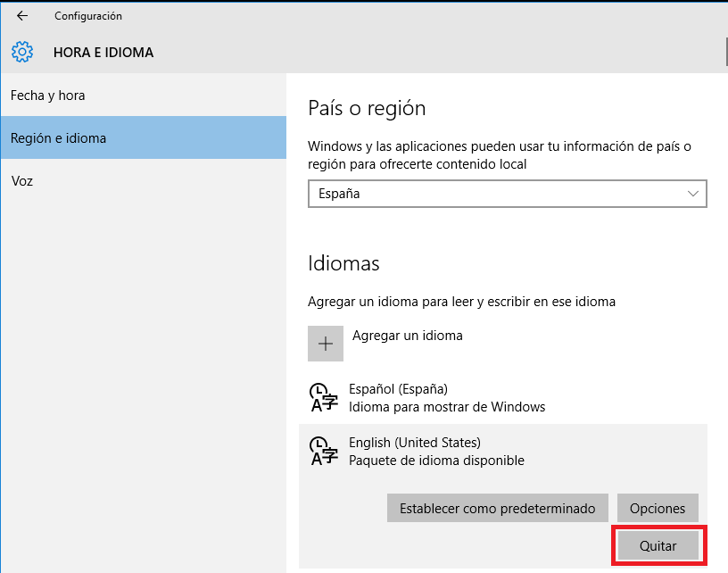Select the English (United States) language entry
Screen dimensions: 728x573
click(x=503, y=452)
